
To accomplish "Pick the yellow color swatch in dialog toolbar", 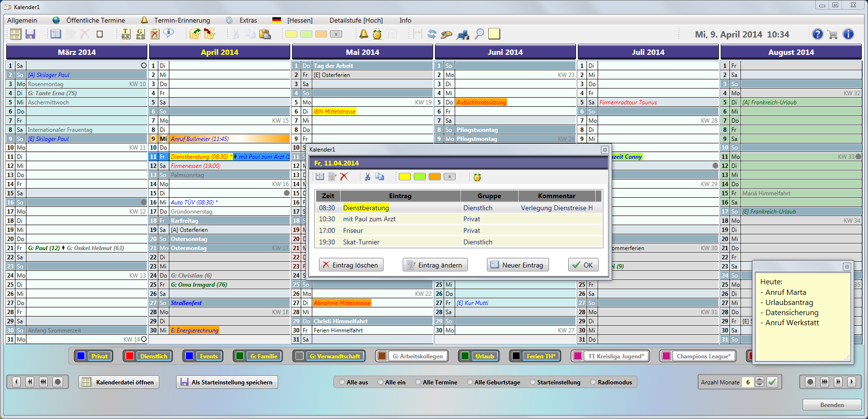I will pos(405,177).
